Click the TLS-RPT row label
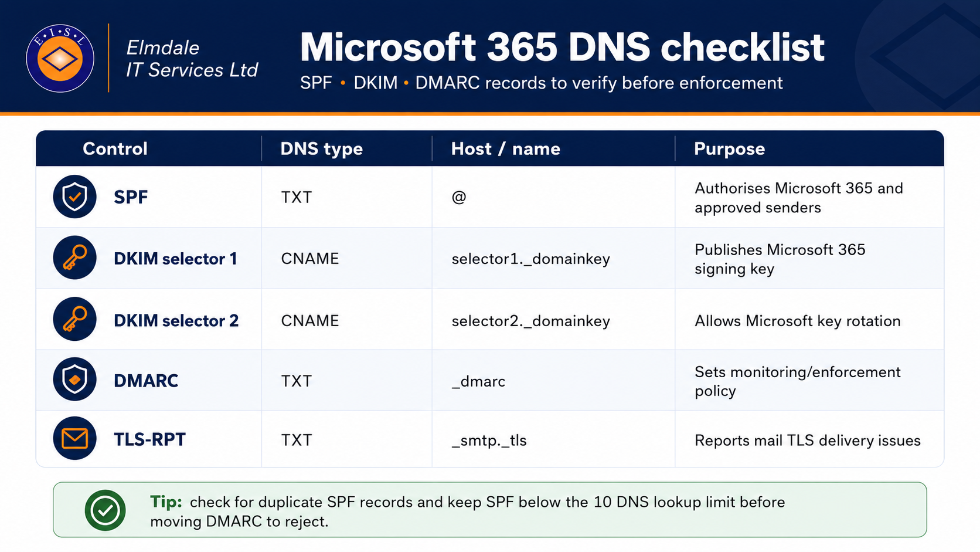 coord(149,439)
